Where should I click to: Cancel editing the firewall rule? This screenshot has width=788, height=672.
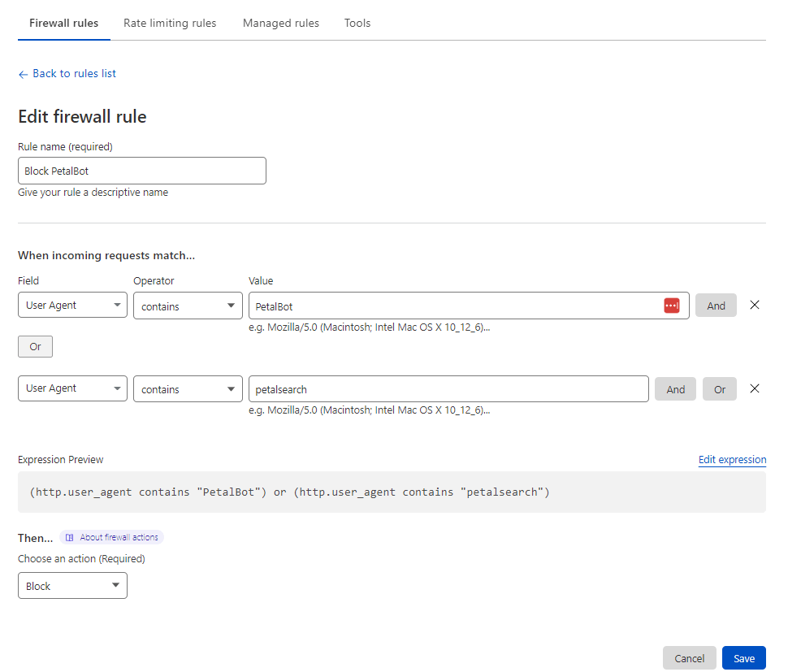689,658
